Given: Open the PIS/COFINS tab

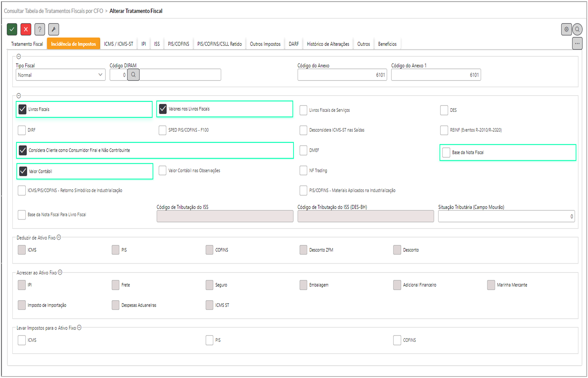Looking at the screenshot, I should [178, 44].
